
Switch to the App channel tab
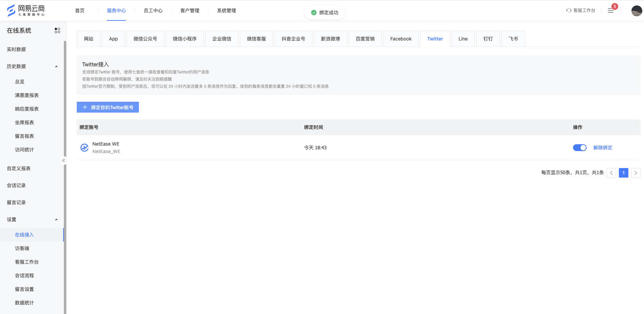[113, 39]
